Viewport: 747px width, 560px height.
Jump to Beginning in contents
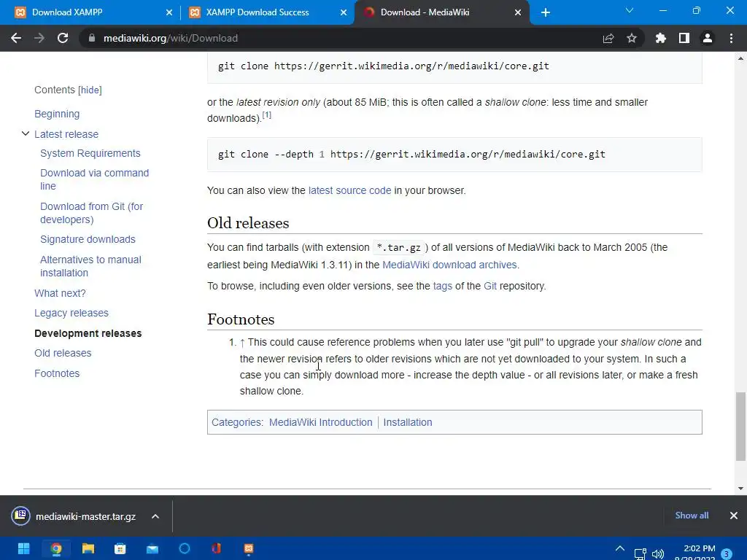(57, 114)
